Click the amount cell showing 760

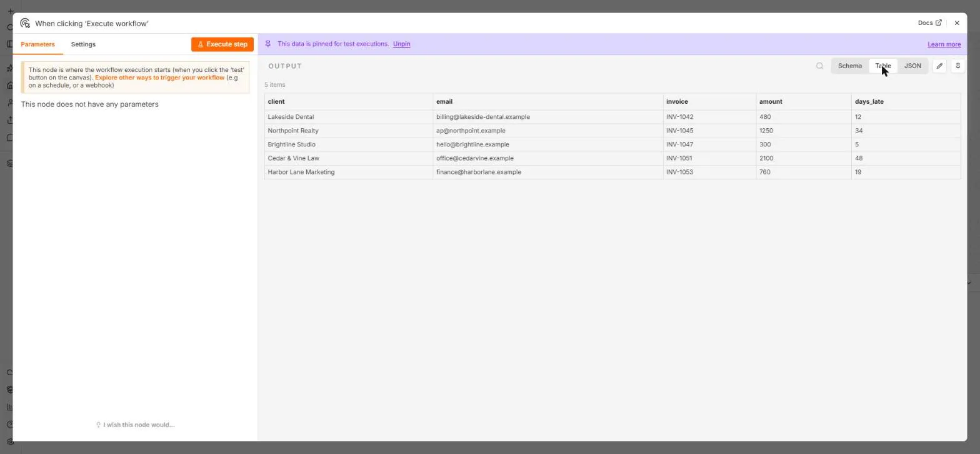804,172
